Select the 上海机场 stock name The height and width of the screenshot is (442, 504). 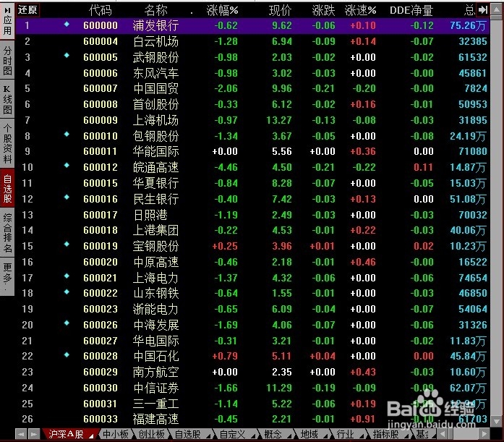(x=156, y=120)
